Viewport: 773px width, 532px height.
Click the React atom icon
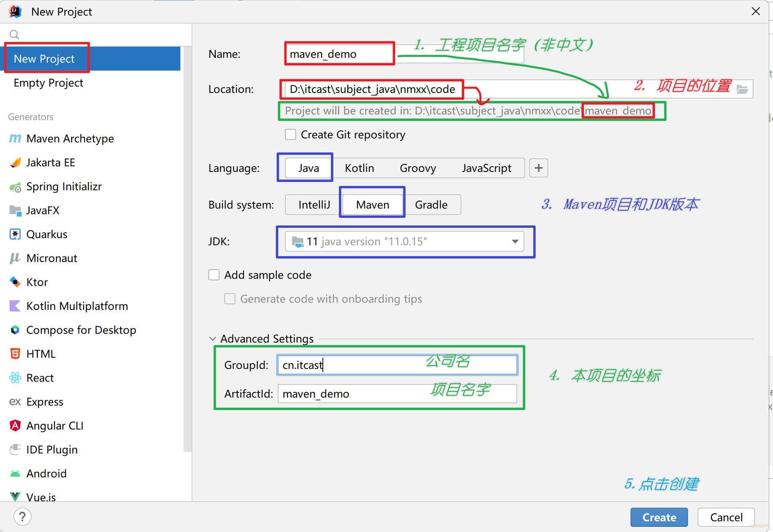point(15,378)
